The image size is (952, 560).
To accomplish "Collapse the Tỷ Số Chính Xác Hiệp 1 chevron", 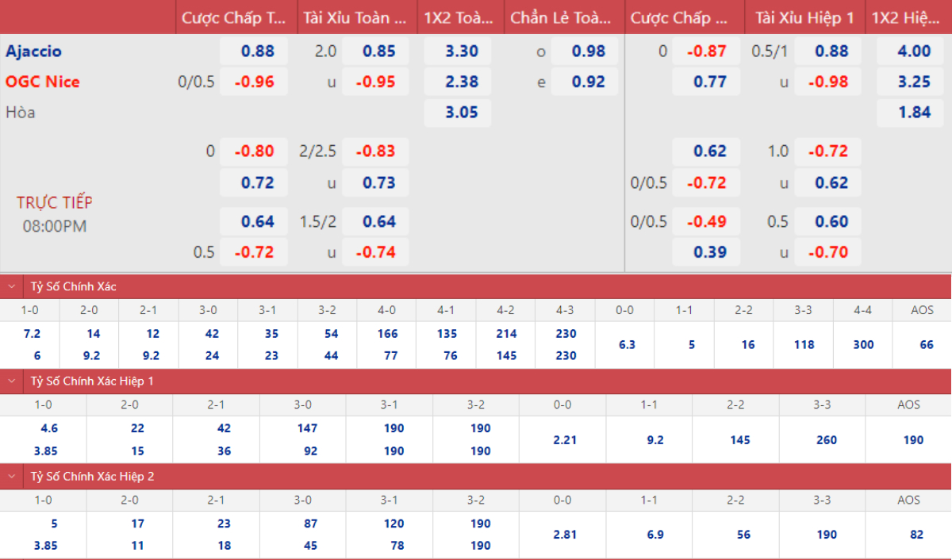I will [11, 382].
